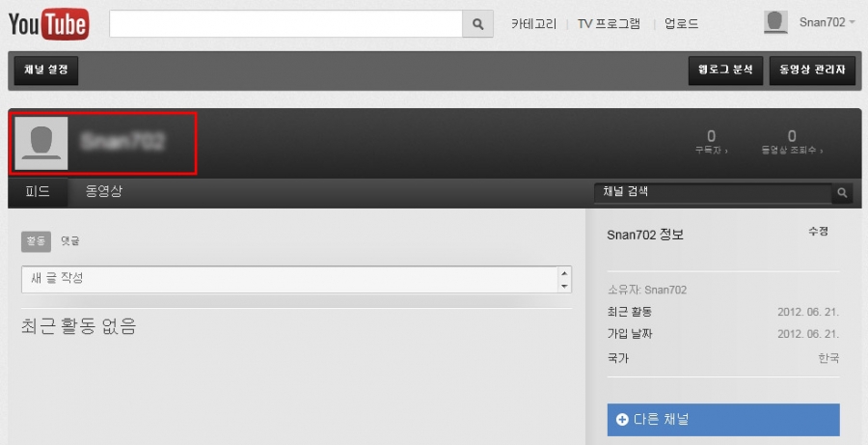The height and width of the screenshot is (445, 868).
Task: Focus the 채널 검색 input field
Action: pos(712,193)
